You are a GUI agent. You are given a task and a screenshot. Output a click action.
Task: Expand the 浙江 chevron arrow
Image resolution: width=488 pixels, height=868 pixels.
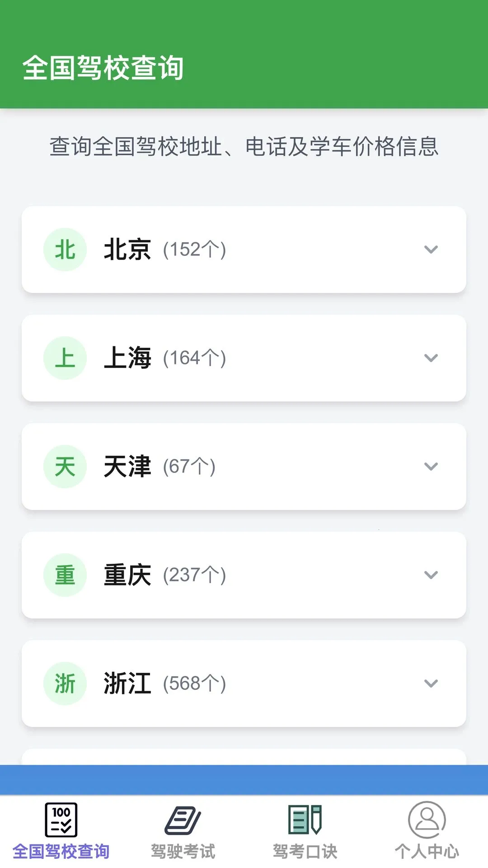click(x=431, y=684)
